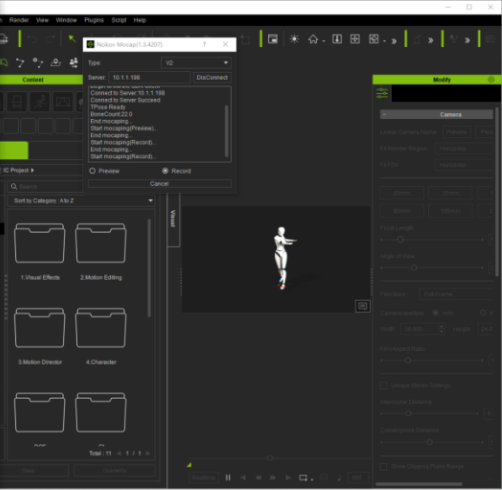Viewport: 502px width, 490px height.
Task: Expand Sort by Category A to Z dropdown
Action: point(81,201)
